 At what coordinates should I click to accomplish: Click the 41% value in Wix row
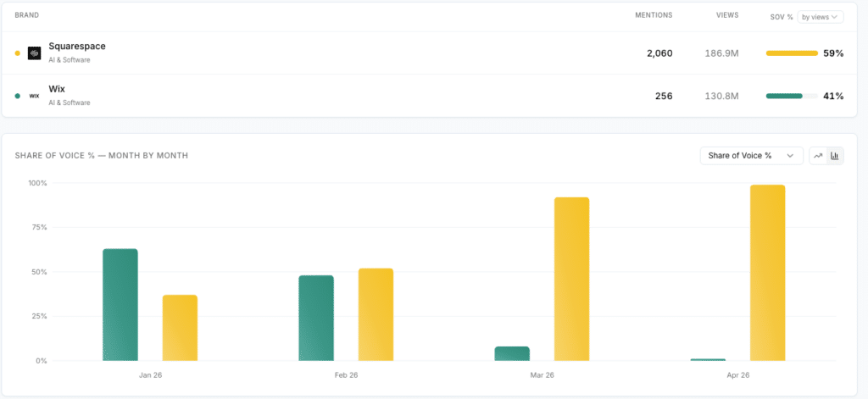tap(834, 96)
